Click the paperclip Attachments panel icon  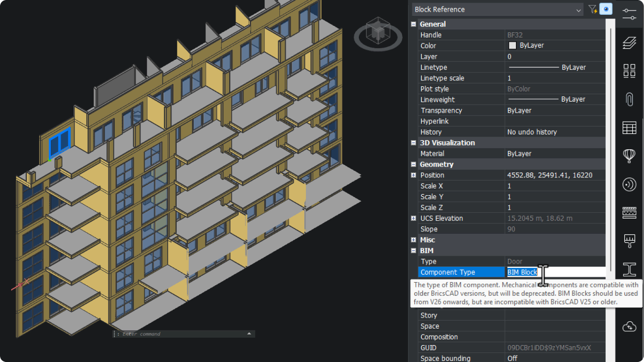[x=629, y=99]
